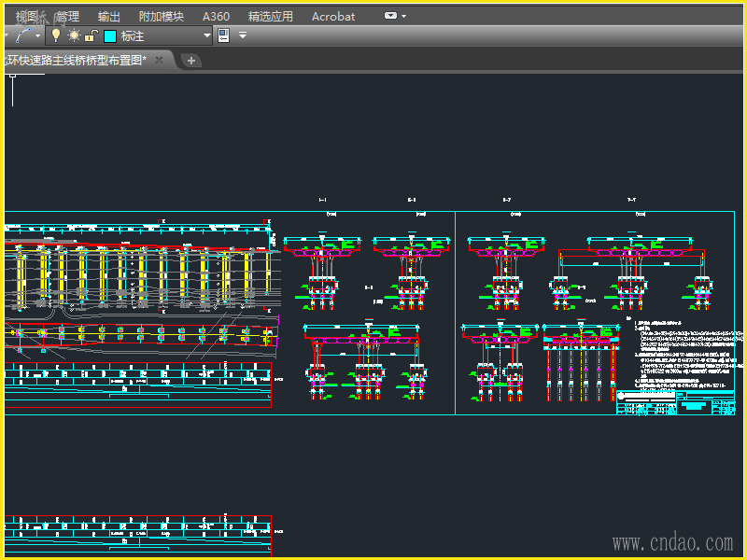Click the ribbon minimize panel toggle button
This screenshot has width=747, height=560.
pyautogui.click(x=391, y=16)
